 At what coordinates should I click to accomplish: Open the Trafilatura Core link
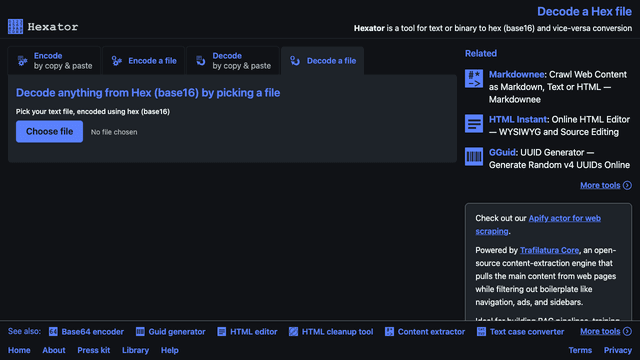(549, 250)
